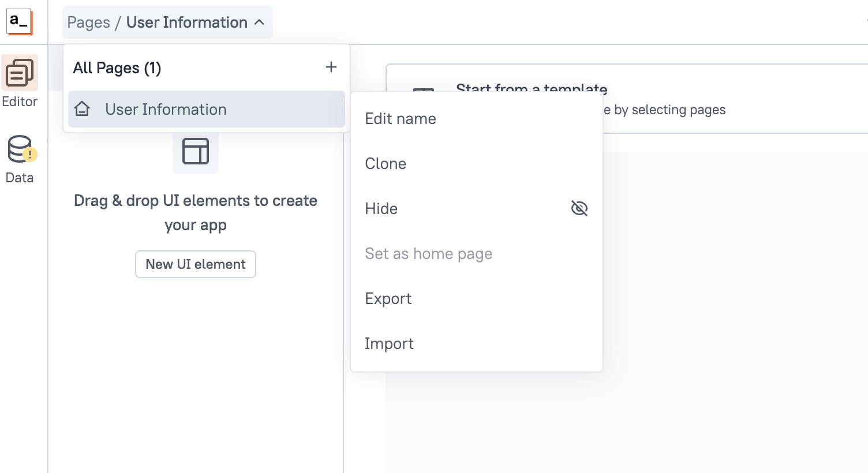Choose Hide in the page menu
The height and width of the screenshot is (473, 868).
477,209
